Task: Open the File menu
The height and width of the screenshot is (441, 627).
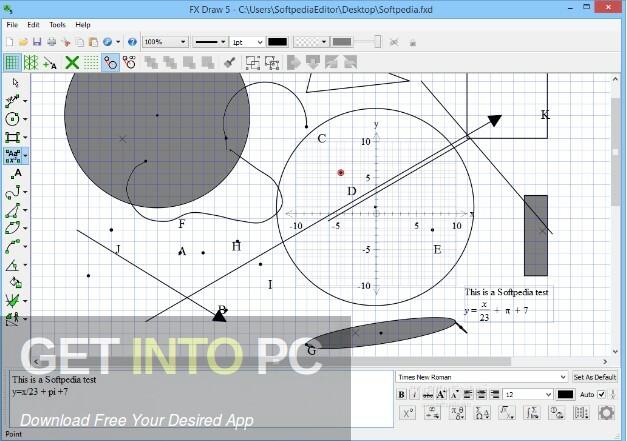Action: tap(12, 25)
